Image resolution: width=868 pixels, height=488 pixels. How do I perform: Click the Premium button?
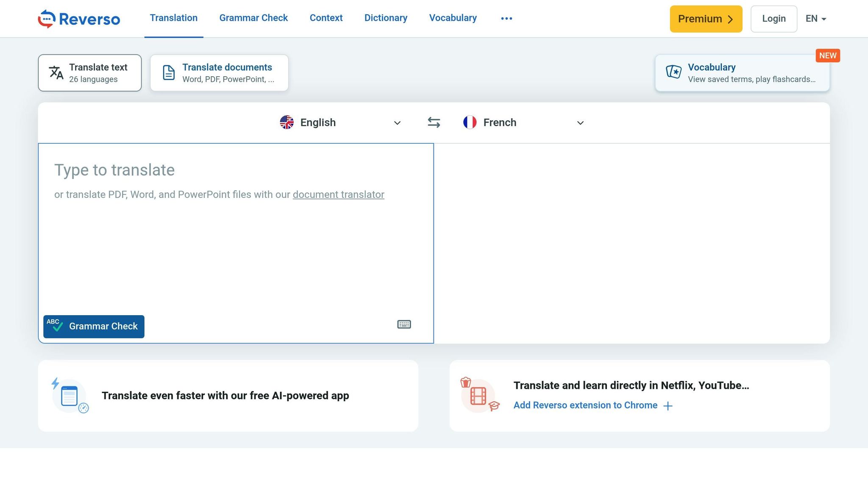coord(706,19)
